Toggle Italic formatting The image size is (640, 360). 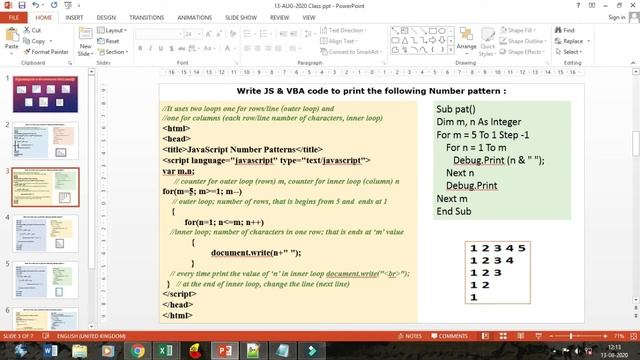click(150, 49)
